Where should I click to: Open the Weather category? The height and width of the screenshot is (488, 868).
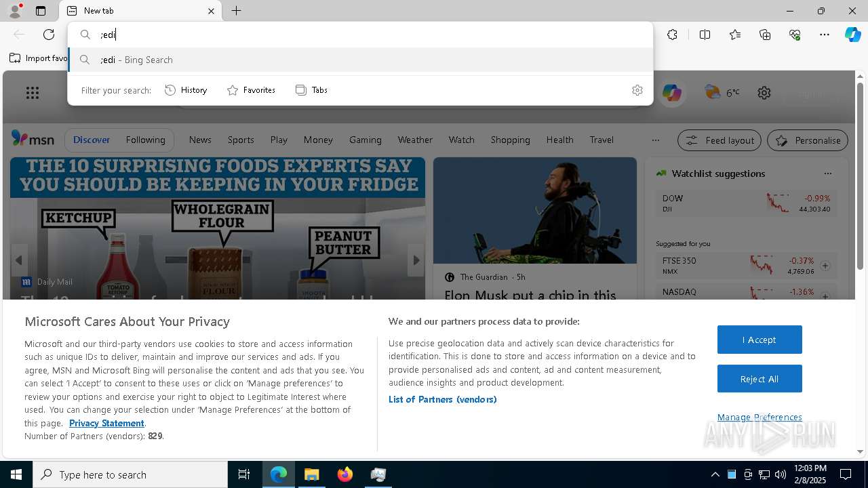tap(415, 140)
